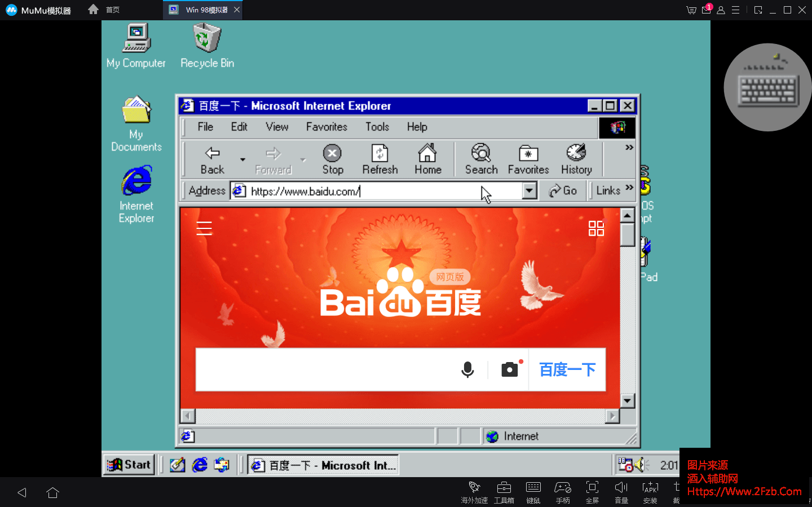Click the system tray clock
This screenshot has height=507, width=812.
pyautogui.click(x=669, y=465)
